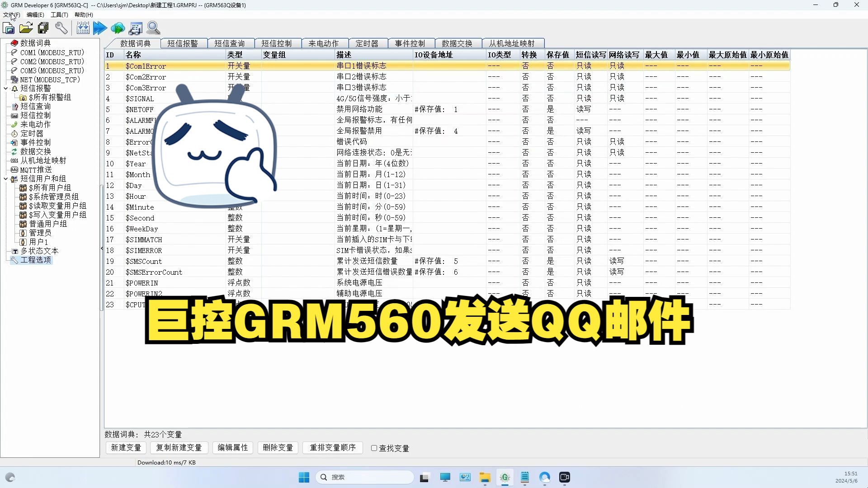Image resolution: width=868 pixels, height=488 pixels.
Task: Click the 删除变量 button
Action: click(278, 448)
